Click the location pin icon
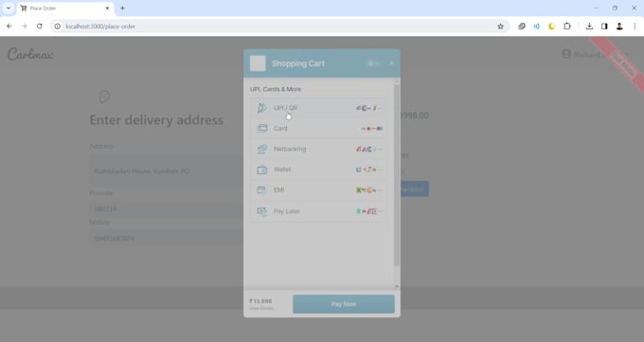 [x=104, y=97]
